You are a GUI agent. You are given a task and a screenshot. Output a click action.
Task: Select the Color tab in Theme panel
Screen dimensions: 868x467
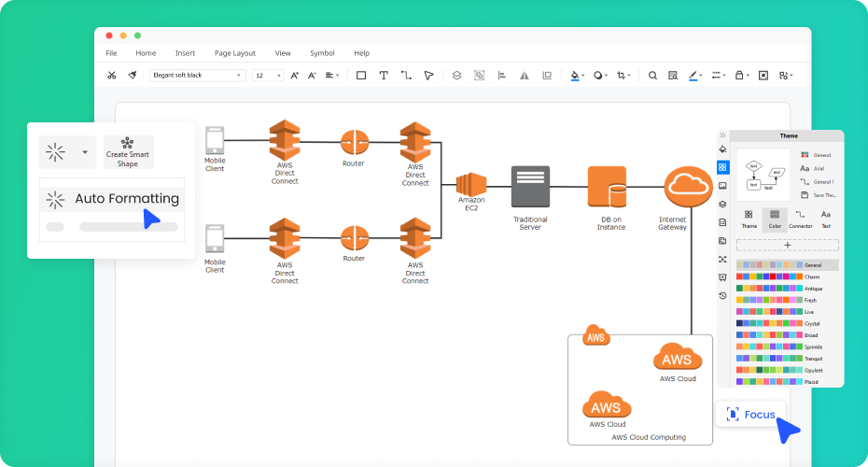775,220
